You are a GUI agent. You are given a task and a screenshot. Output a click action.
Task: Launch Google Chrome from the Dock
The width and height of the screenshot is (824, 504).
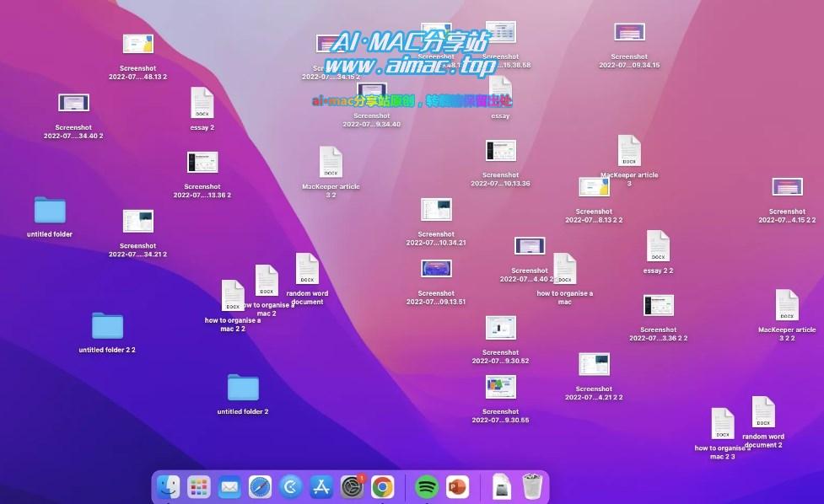tap(383, 487)
